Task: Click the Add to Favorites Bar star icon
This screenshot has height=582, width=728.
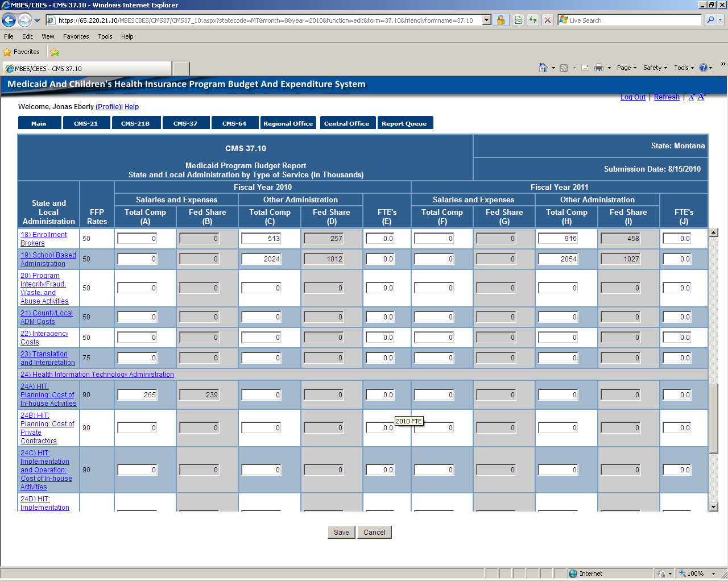Action: point(55,52)
